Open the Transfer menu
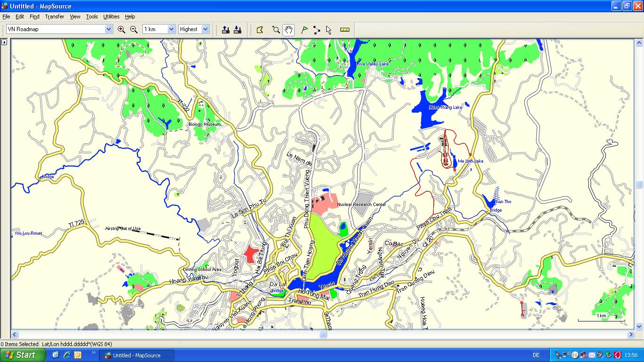The image size is (644, 362). tap(55, 16)
